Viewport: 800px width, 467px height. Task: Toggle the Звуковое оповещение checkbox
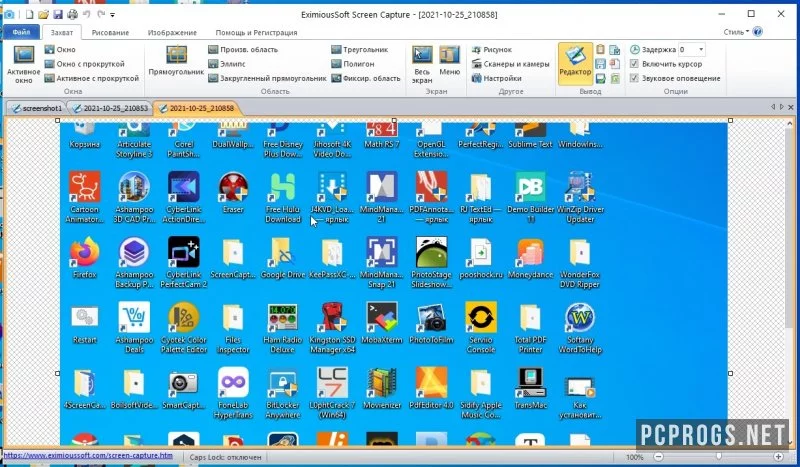click(x=634, y=78)
